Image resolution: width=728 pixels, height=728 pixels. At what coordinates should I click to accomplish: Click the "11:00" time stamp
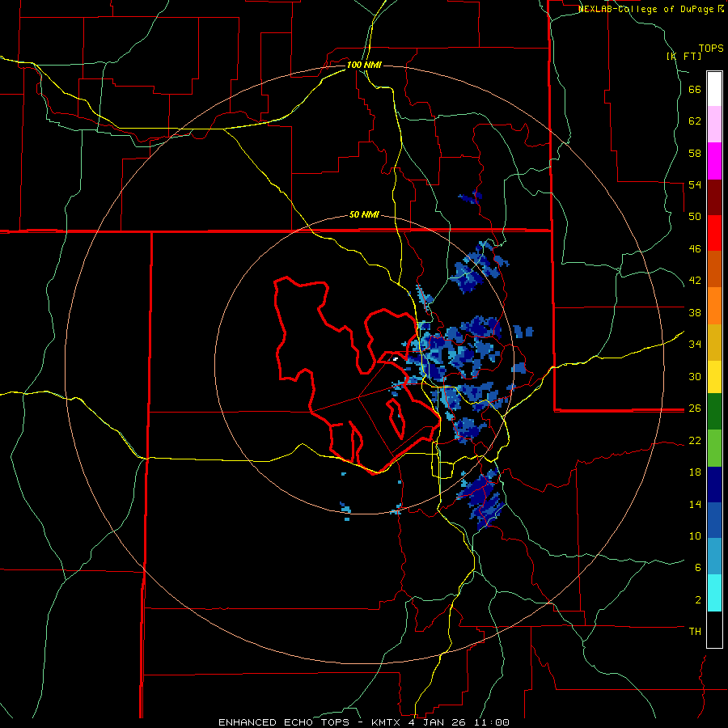click(x=492, y=722)
